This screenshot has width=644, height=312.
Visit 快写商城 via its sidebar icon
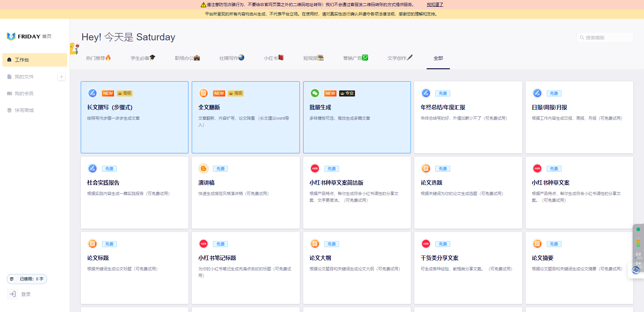[x=24, y=110]
